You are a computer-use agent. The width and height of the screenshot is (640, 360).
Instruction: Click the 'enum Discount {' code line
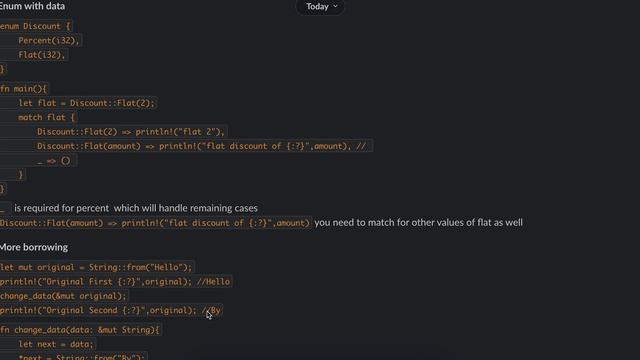click(36, 26)
